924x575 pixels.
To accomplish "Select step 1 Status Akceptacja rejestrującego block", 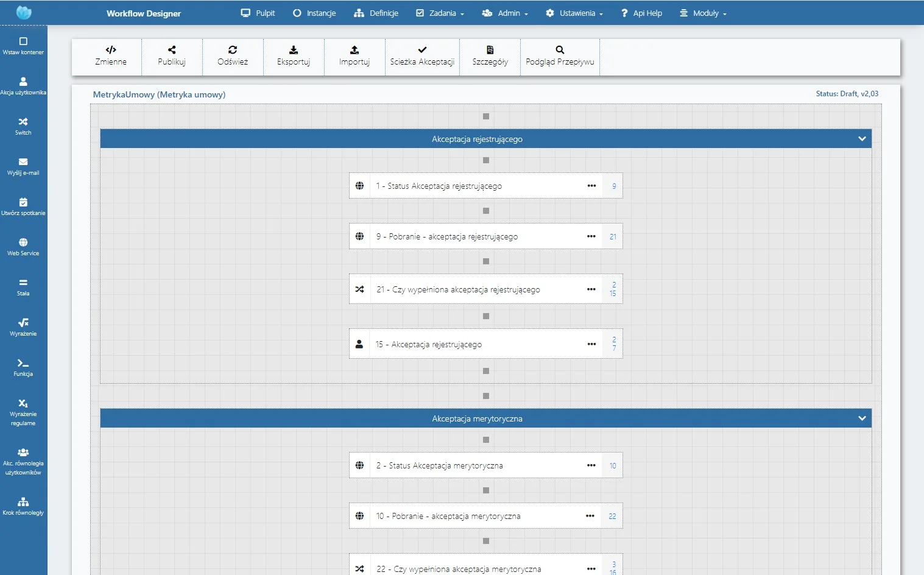I will click(x=481, y=186).
